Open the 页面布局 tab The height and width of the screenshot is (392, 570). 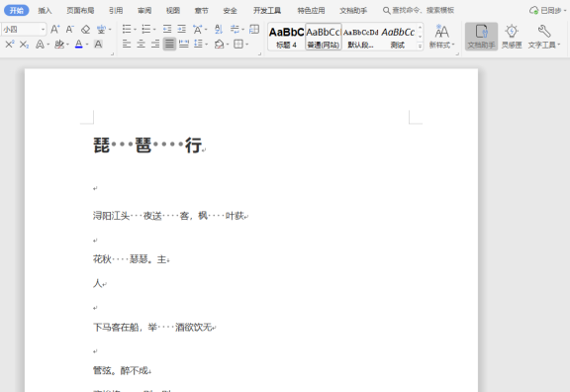(x=80, y=11)
